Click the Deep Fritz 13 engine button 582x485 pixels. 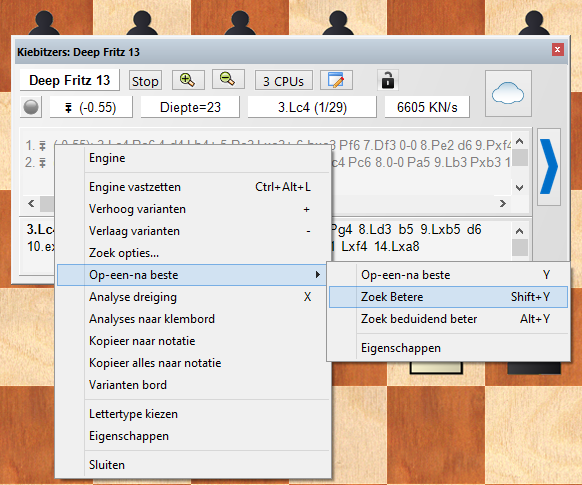pos(70,80)
